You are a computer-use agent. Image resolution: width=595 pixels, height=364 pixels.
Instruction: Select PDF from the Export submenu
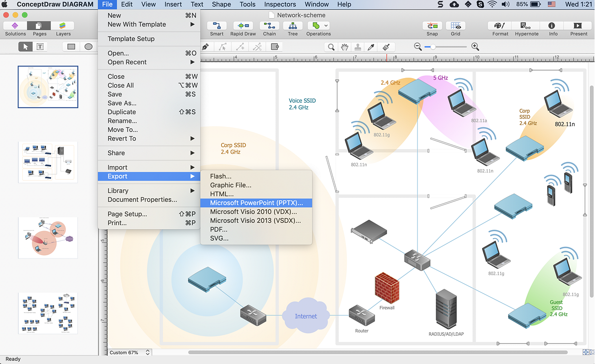click(x=218, y=230)
